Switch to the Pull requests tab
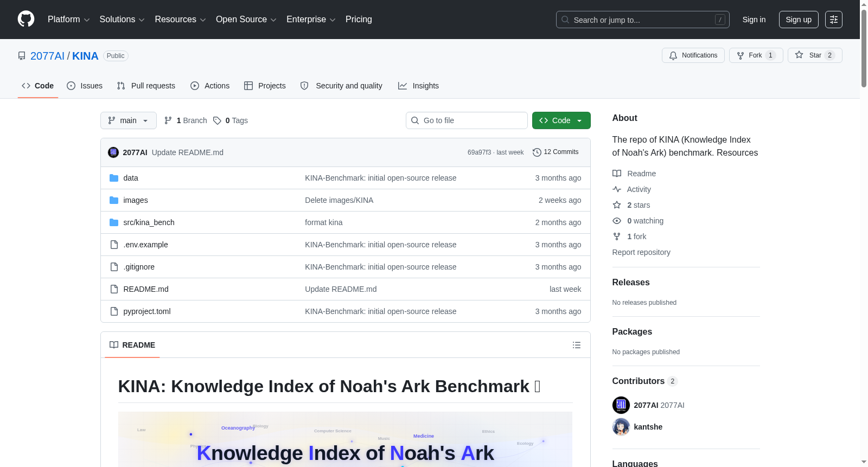The height and width of the screenshot is (467, 868). pyautogui.click(x=146, y=86)
